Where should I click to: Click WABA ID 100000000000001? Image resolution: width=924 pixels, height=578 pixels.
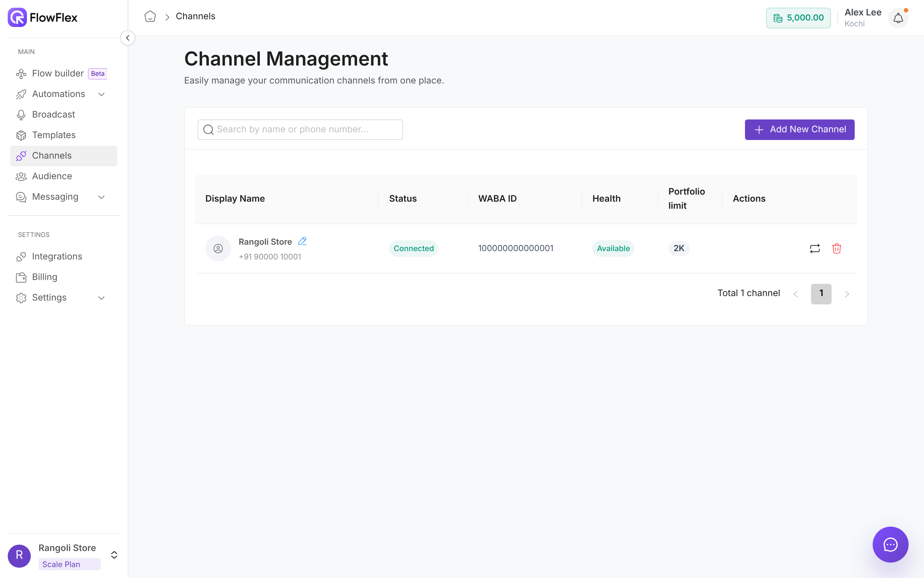click(516, 248)
